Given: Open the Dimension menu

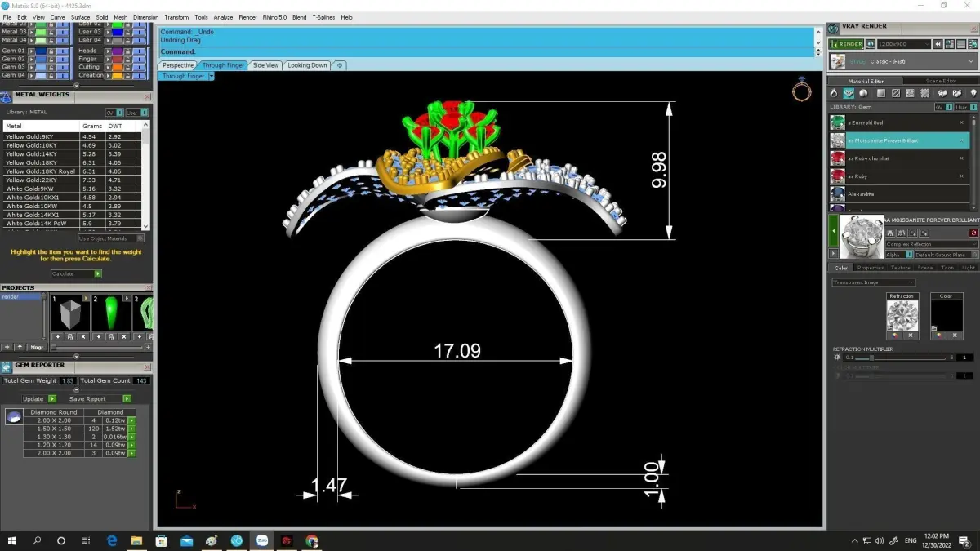Looking at the screenshot, I should (x=145, y=17).
